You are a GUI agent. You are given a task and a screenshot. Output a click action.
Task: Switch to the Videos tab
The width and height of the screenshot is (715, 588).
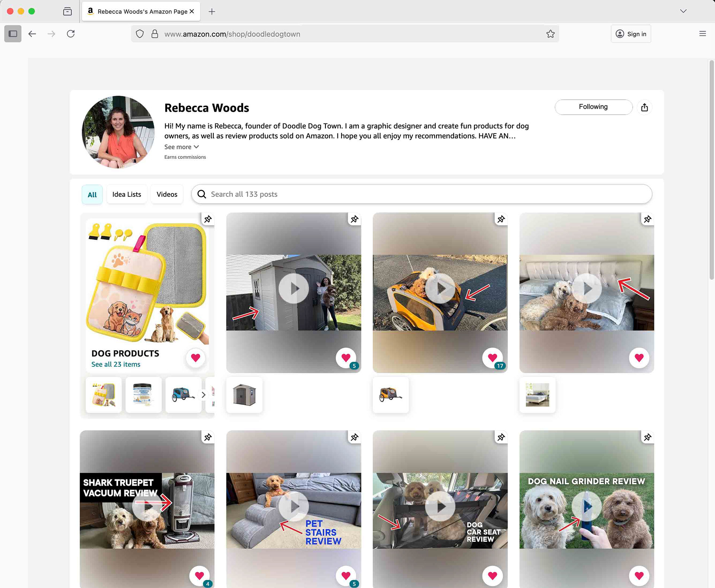pos(167,194)
